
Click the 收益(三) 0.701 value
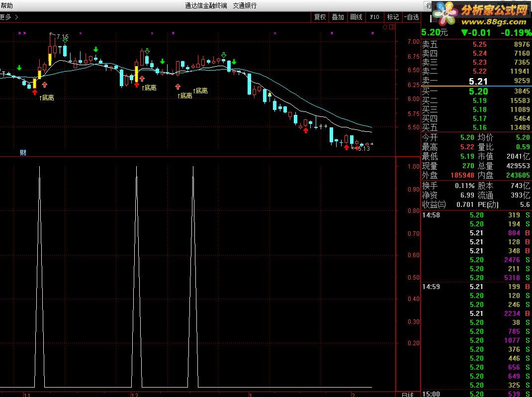465,204
